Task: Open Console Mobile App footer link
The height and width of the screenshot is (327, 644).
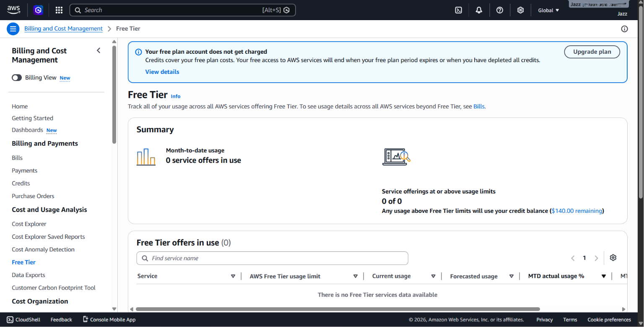Action: pos(109,319)
